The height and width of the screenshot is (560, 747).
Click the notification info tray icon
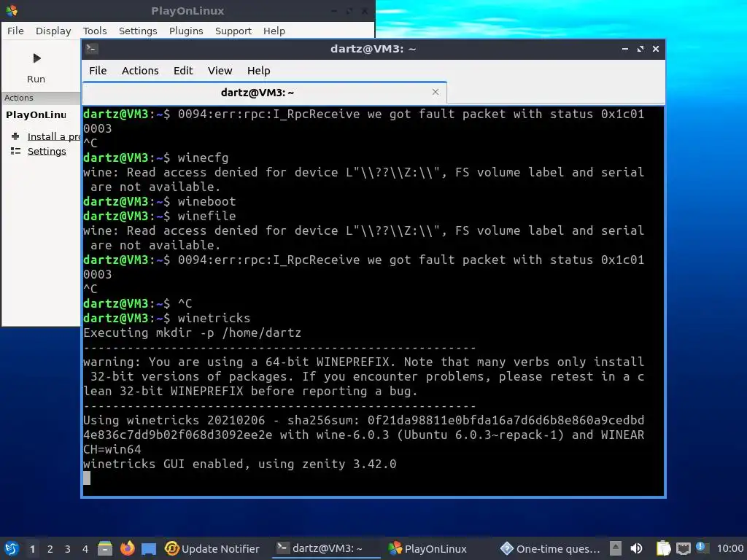[702, 548]
